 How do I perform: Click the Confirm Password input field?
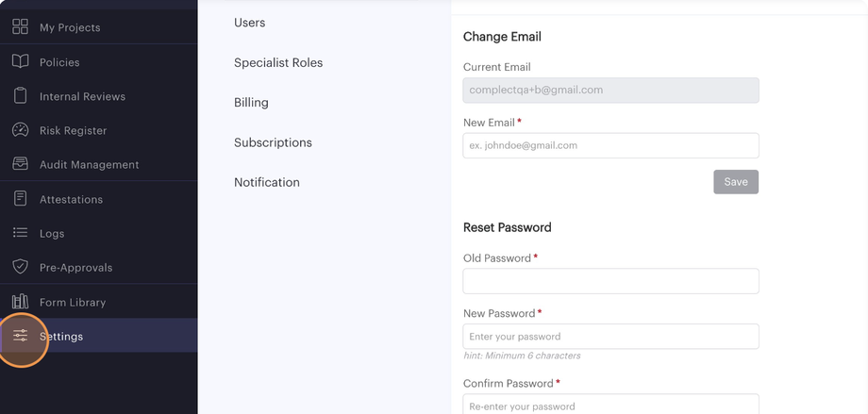click(610, 406)
